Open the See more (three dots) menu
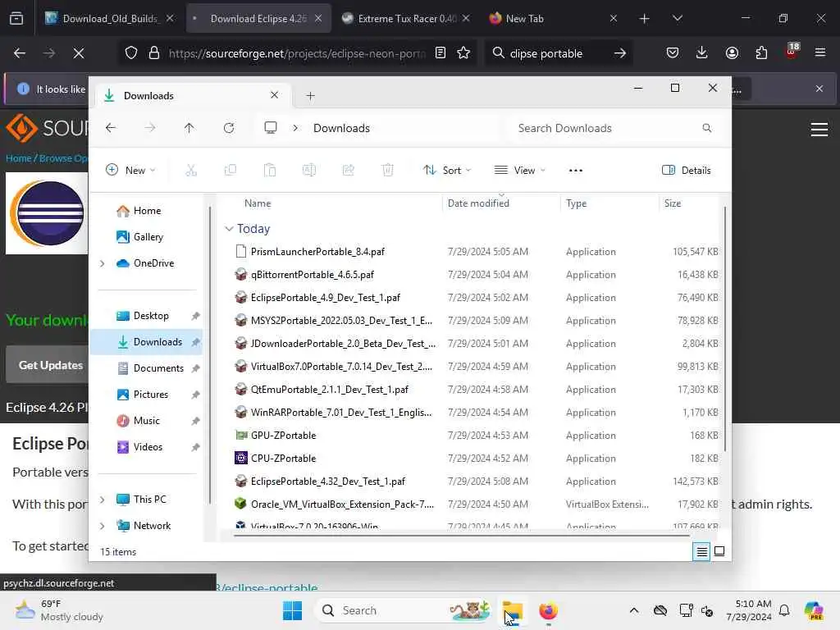Screen dimensions: 840x630 pyautogui.click(x=575, y=171)
